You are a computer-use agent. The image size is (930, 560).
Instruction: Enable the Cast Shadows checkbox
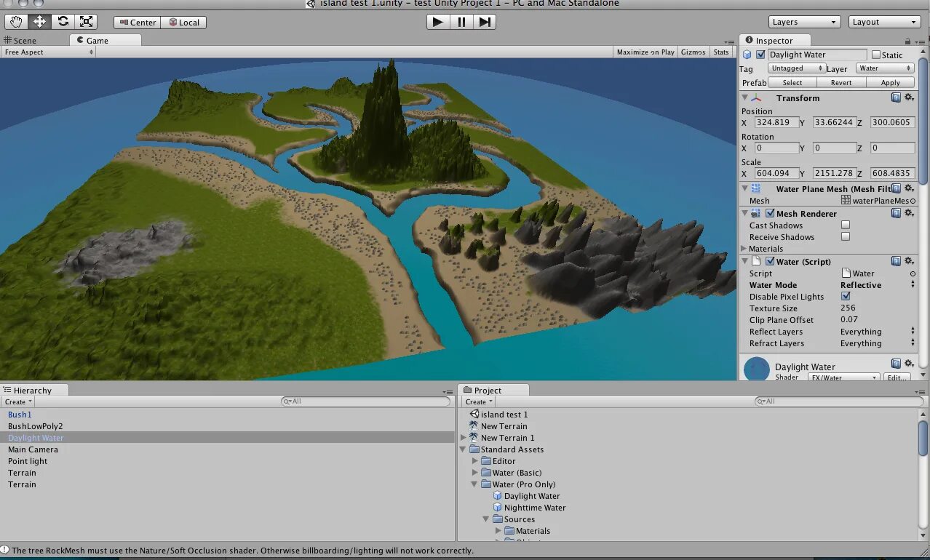point(846,225)
